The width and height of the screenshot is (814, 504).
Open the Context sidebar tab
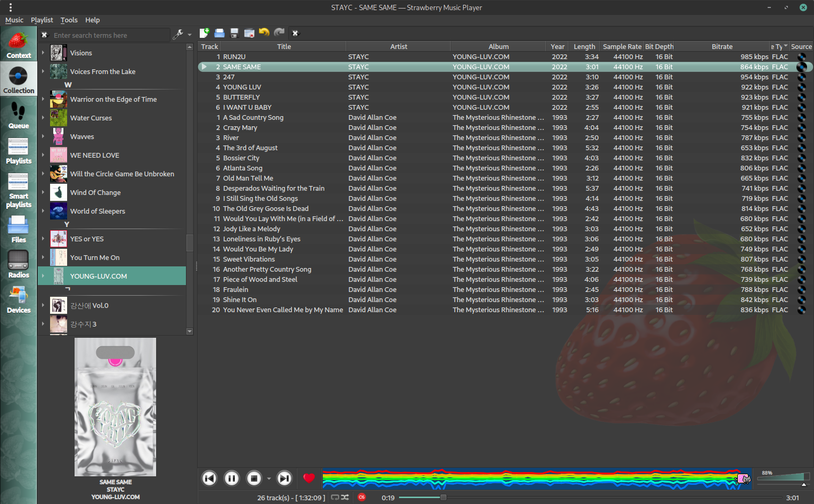click(19, 45)
